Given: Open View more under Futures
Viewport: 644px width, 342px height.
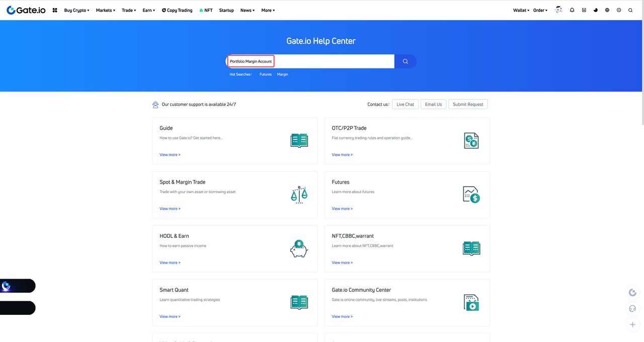Looking at the screenshot, I should (342, 209).
